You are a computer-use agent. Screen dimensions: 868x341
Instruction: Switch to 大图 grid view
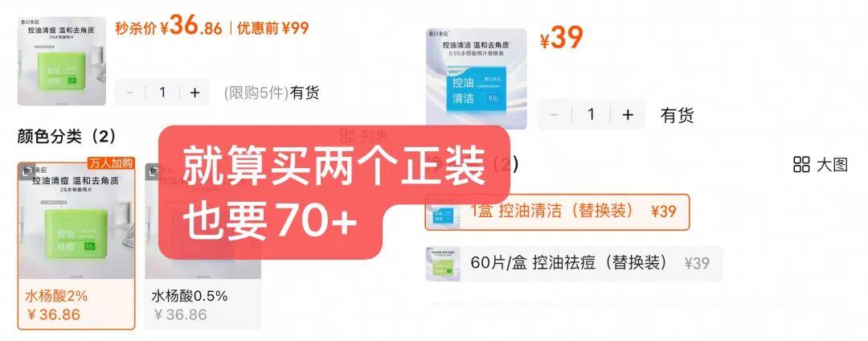(x=821, y=164)
